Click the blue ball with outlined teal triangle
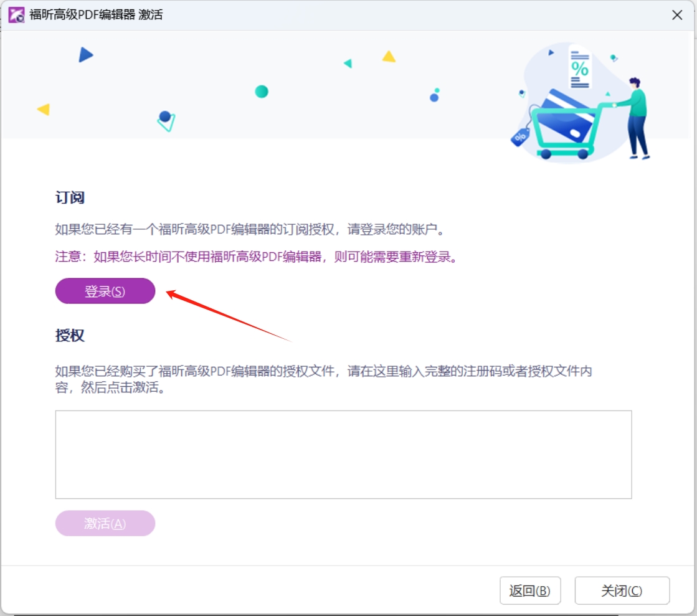697x616 pixels. pos(166,120)
